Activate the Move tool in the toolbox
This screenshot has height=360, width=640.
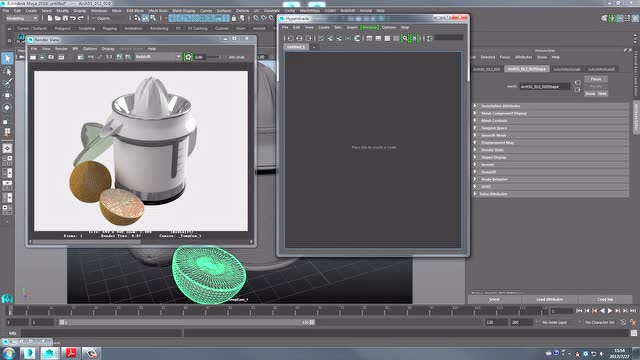click(x=7, y=95)
